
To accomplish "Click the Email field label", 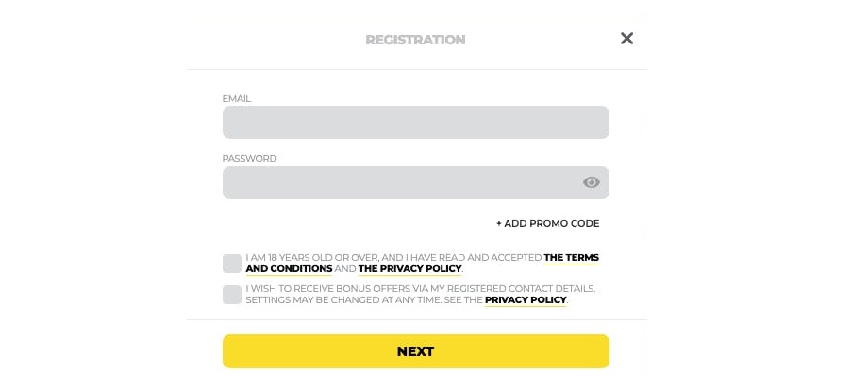I will coord(237,98).
